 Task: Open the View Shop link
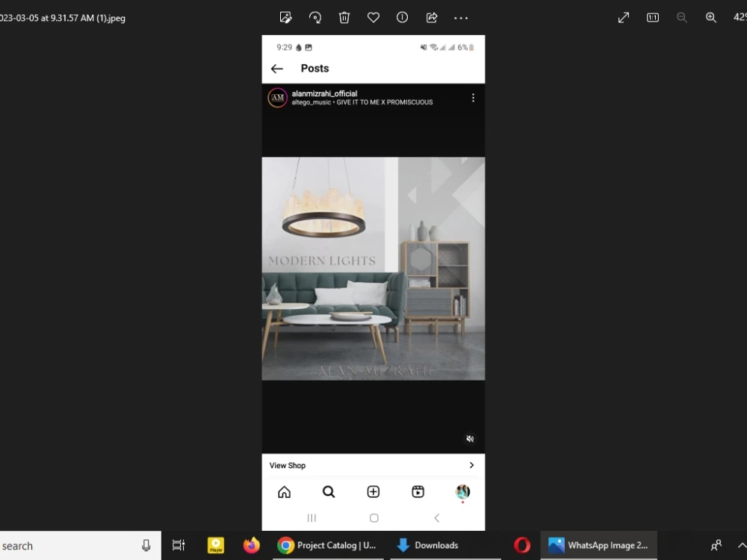click(x=373, y=465)
